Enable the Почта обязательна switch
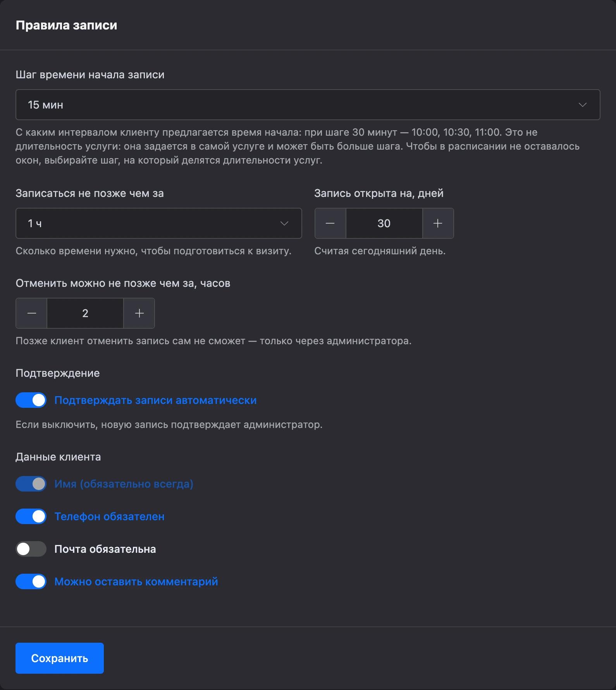Screen dimensions: 616x690 (31, 549)
